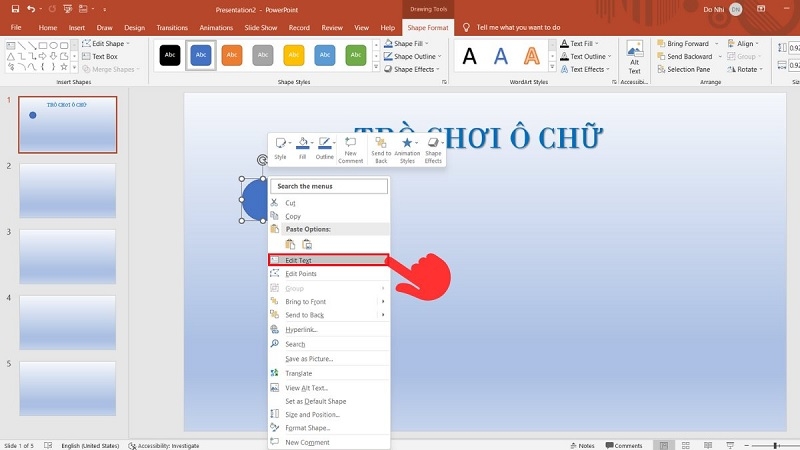The image size is (800, 450).
Task: Choose Translate from context menu
Action: coord(329,373)
